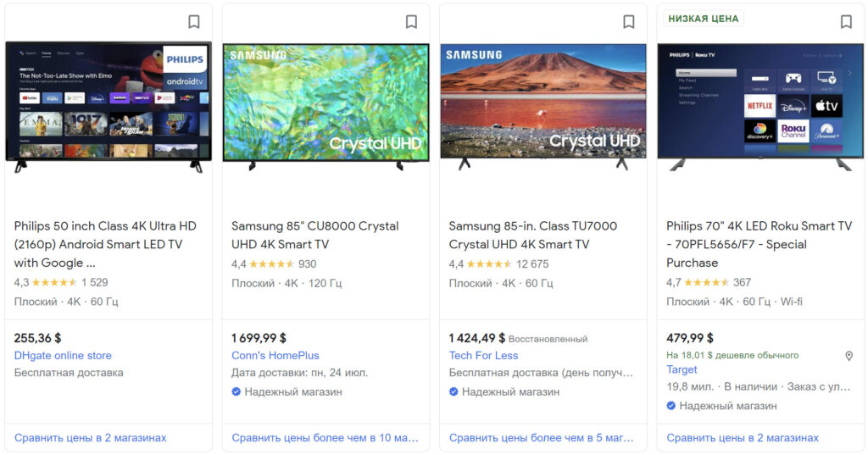The image size is (868, 455).
Task: Compare prices for the Samsung CU8000
Action: (325, 438)
